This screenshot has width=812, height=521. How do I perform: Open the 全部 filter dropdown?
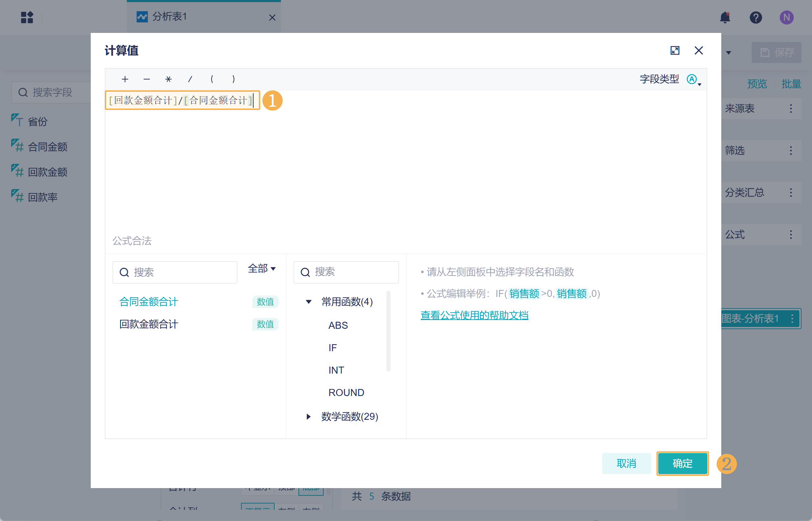click(x=262, y=269)
